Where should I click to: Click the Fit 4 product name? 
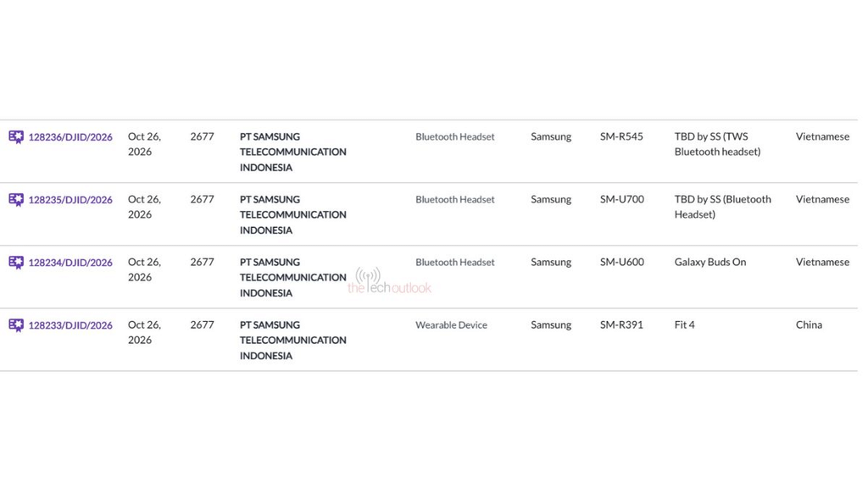pyautogui.click(x=684, y=324)
